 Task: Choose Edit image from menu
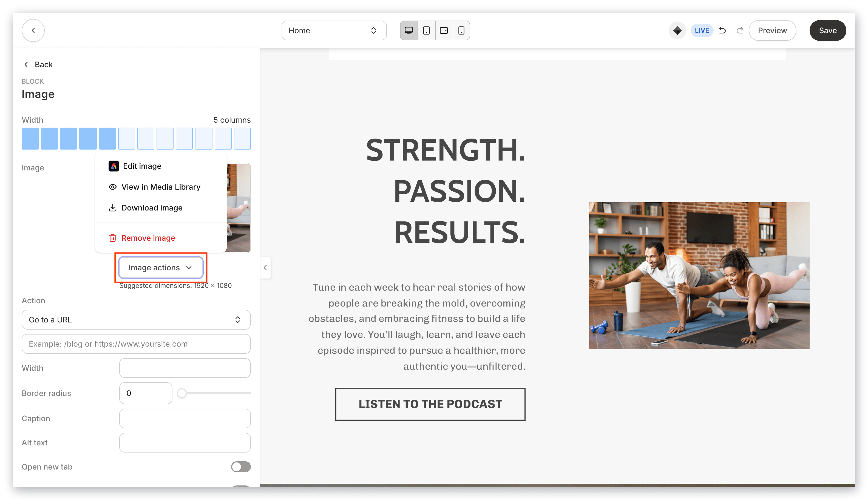pos(161,166)
